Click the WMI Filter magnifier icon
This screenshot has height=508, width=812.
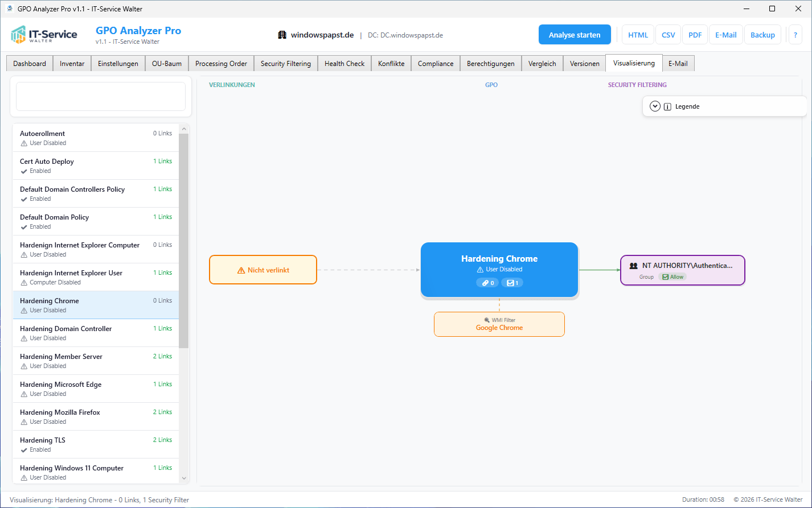487,320
